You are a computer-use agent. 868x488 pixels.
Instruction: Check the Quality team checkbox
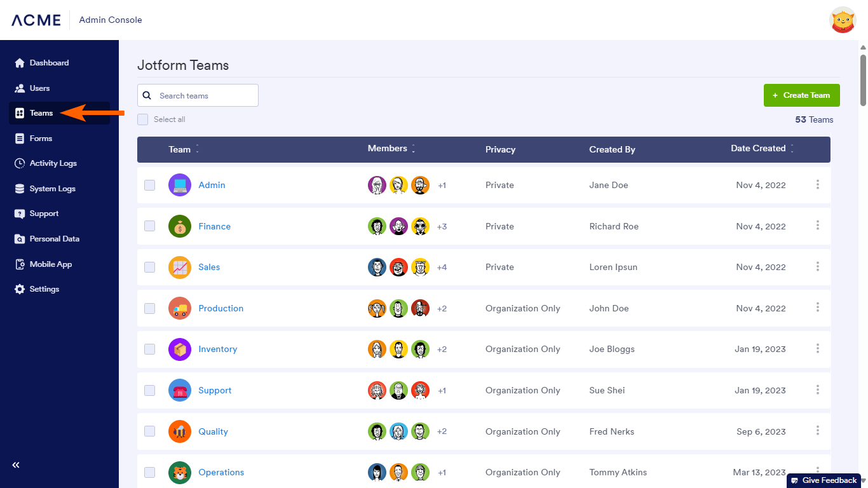150,431
